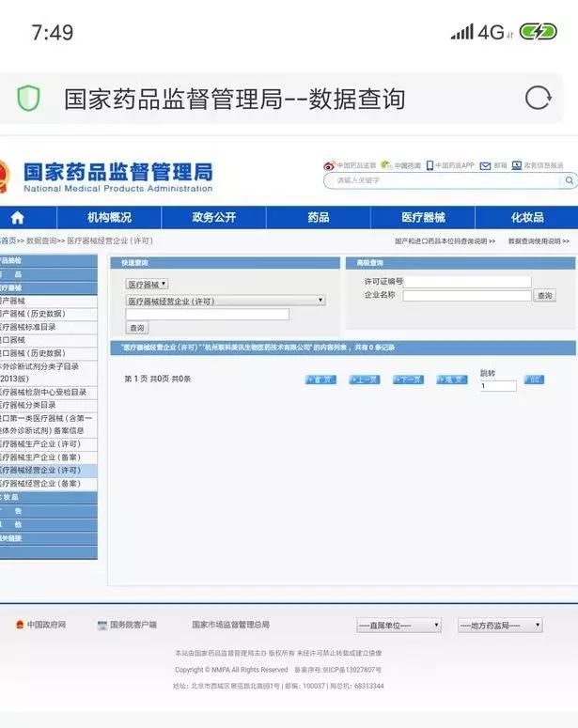Select 医疗器械分类目录 in sidebar
The height and width of the screenshot is (728, 578).
[49, 405]
